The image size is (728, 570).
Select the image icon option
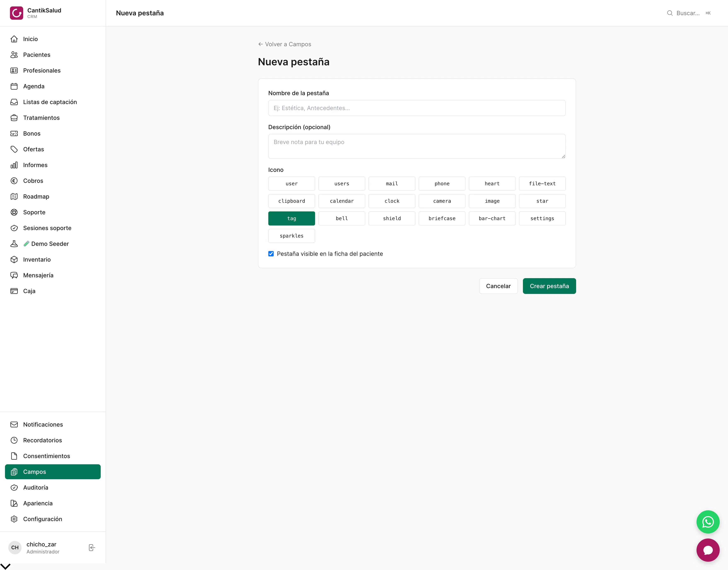[492, 201]
